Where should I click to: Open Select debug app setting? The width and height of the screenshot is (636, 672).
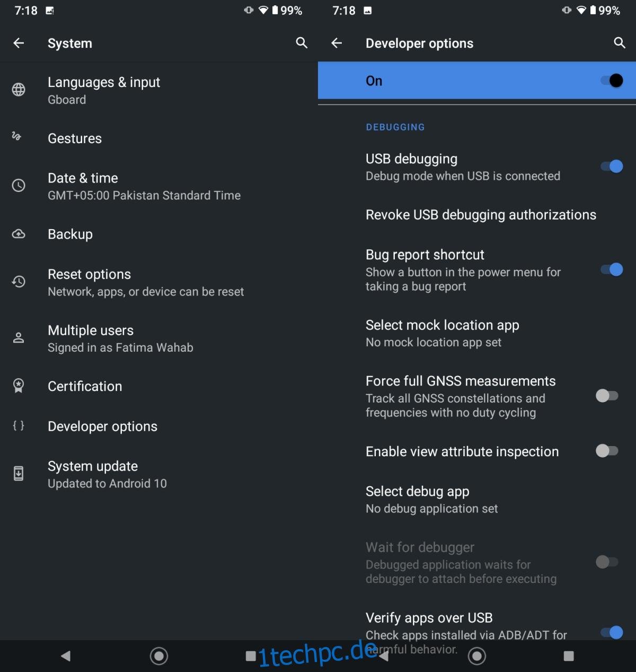coord(477,500)
